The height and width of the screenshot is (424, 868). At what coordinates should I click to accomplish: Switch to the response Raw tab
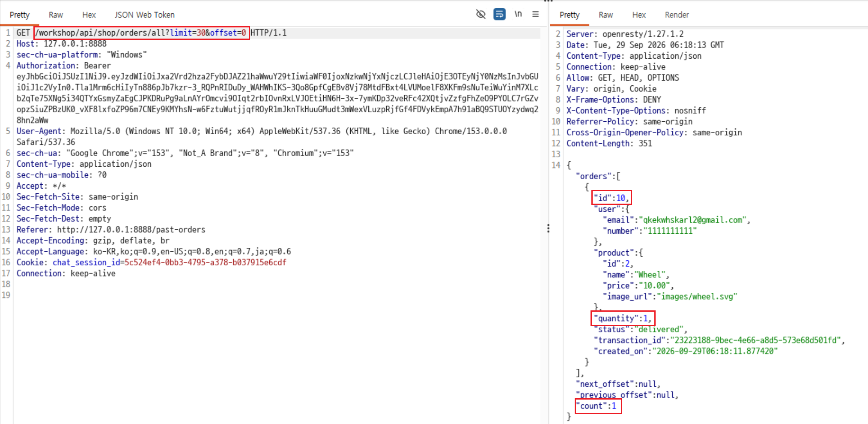pos(606,15)
